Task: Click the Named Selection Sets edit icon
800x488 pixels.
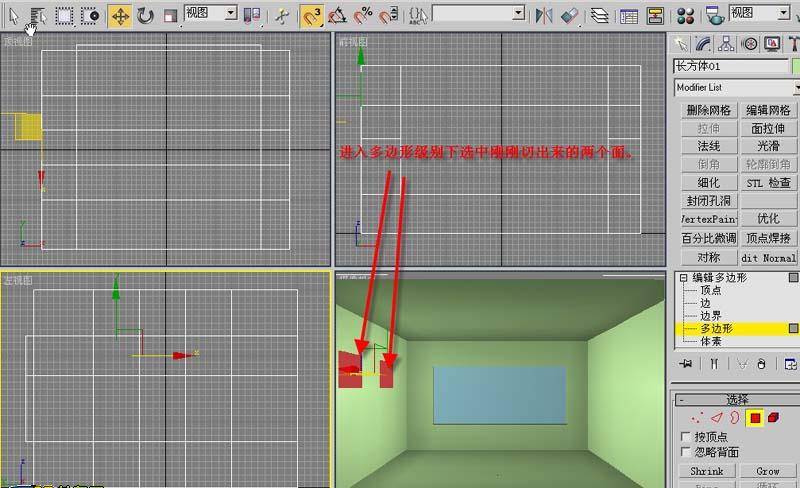Action: click(418, 16)
